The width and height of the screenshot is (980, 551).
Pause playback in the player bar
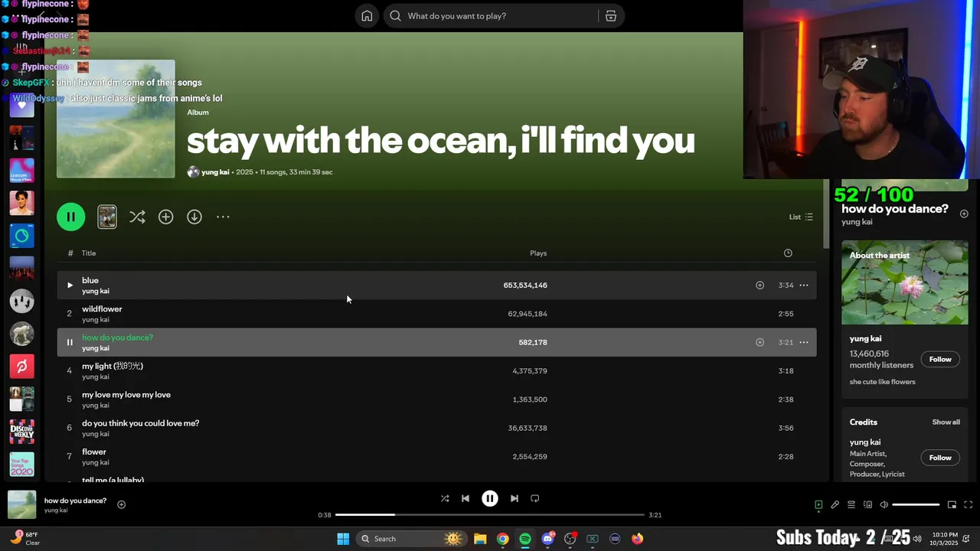(x=490, y=498)
